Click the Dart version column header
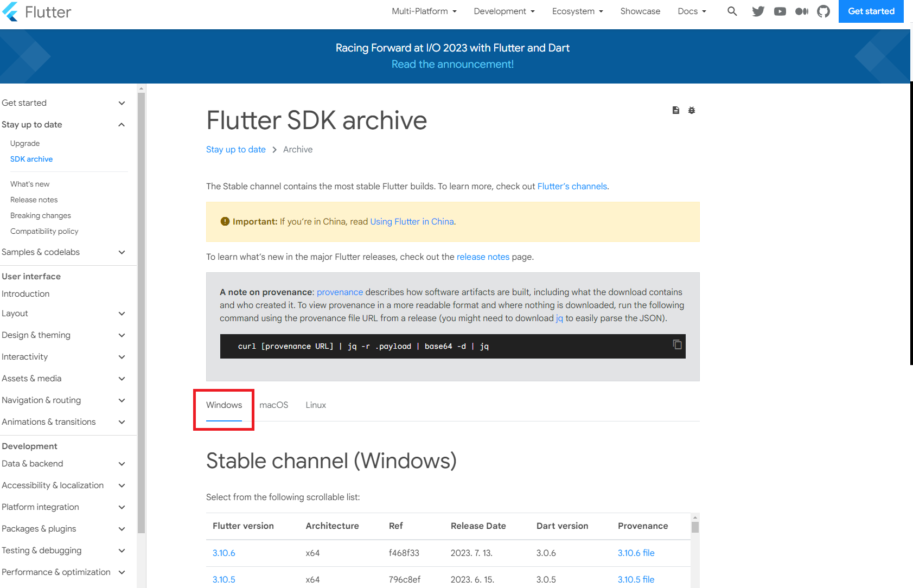The image size is (913, 588). point(562,526)
